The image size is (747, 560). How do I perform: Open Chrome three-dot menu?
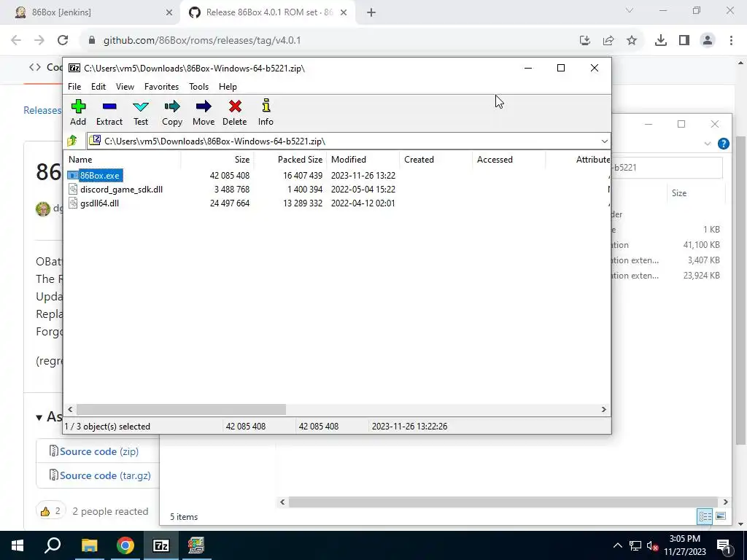click(731, 40)
